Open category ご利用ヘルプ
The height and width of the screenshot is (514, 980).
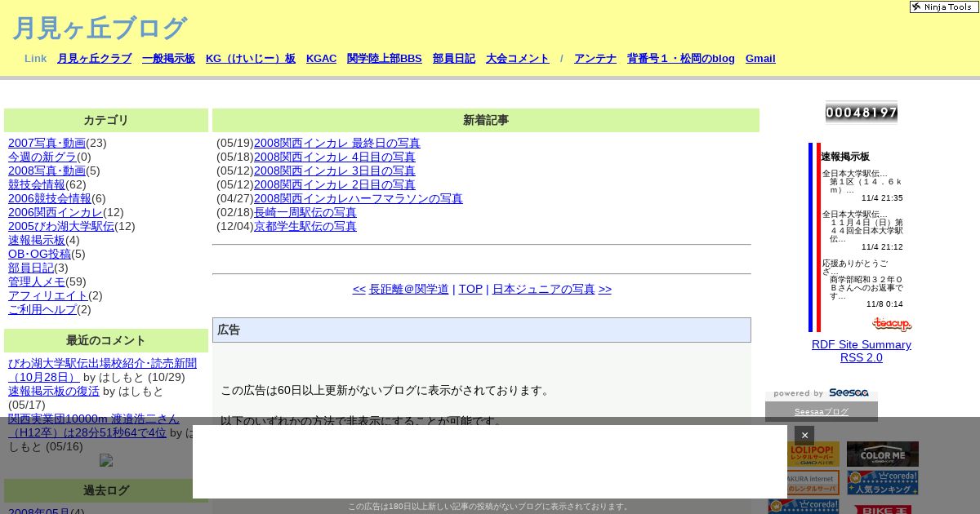42,309
